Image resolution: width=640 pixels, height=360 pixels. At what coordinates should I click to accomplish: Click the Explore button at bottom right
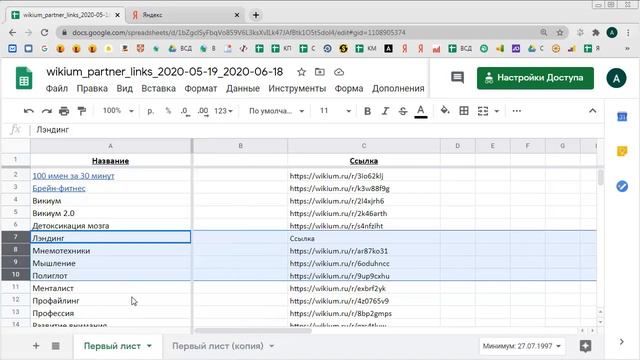(585, 346)
